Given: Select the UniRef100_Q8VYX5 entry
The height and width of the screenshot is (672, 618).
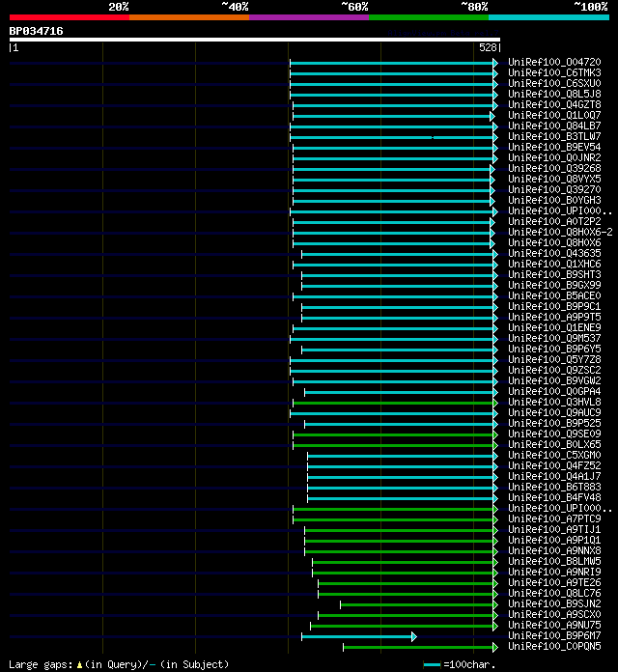Looking at the screenshot, I should coord(554,180).
